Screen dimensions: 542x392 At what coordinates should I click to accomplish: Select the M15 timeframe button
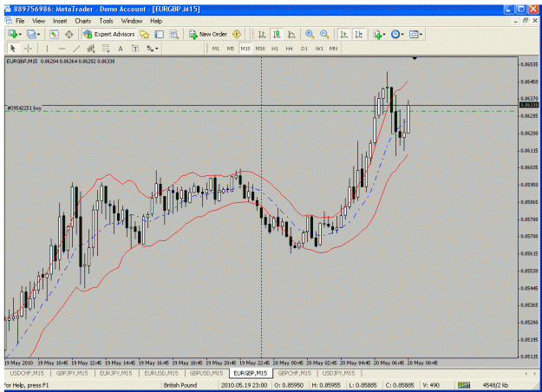click(x=245, y=49)
